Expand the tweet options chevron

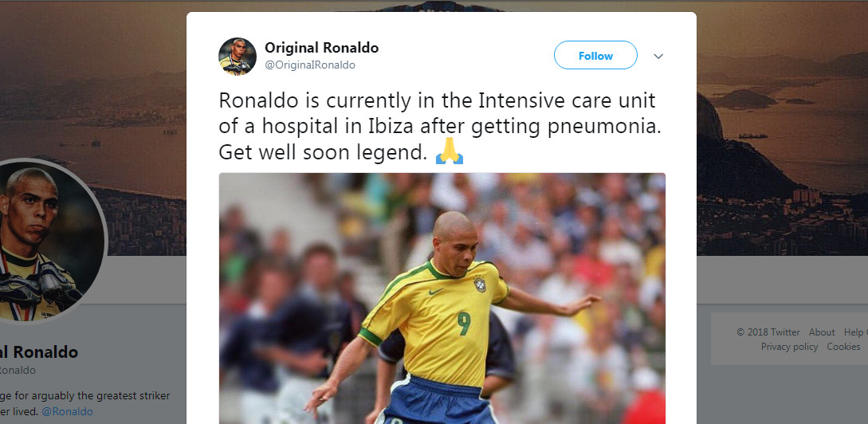[658, 56]
